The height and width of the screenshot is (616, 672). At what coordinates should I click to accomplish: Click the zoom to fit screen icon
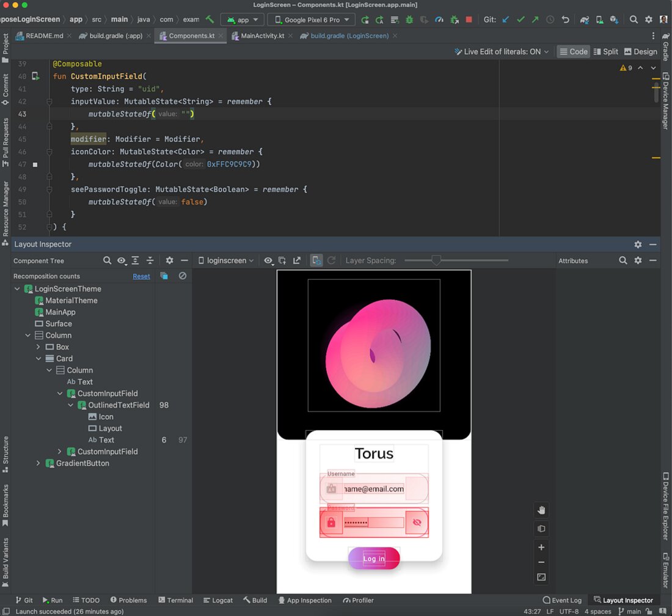pyautogui.click(x=541, y=577)
